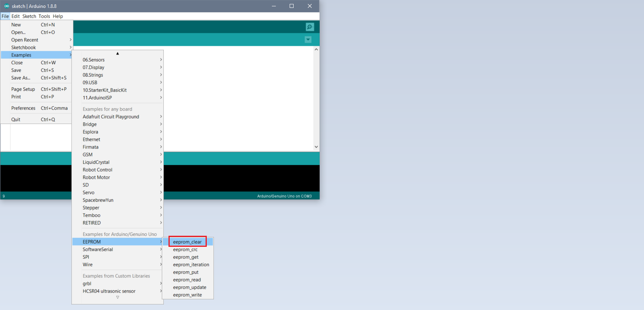Open grbl custom library examples

pyautogui.click(x=118, y=284)
